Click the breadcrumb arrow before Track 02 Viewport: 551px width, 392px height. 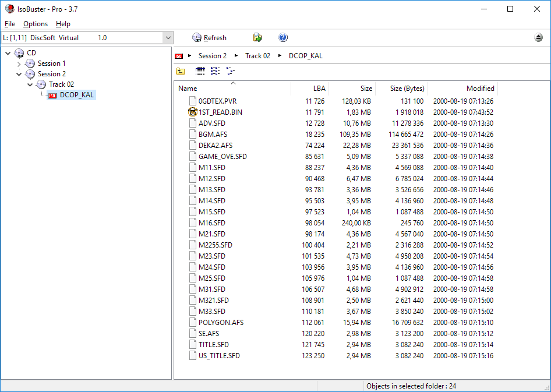(x=236, y=56)
